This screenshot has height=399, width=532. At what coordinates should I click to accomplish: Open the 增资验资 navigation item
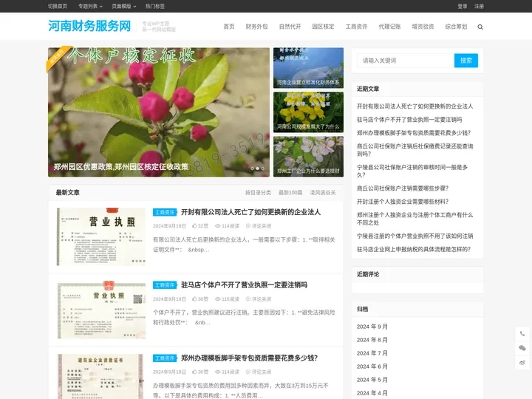423,27
